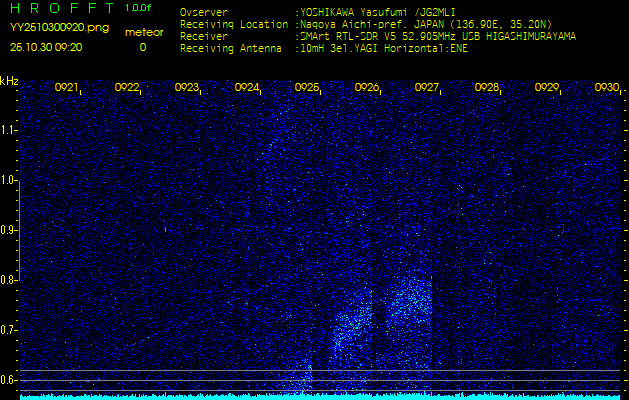
Task: Click the 0929 time marker
Action: 547,87
